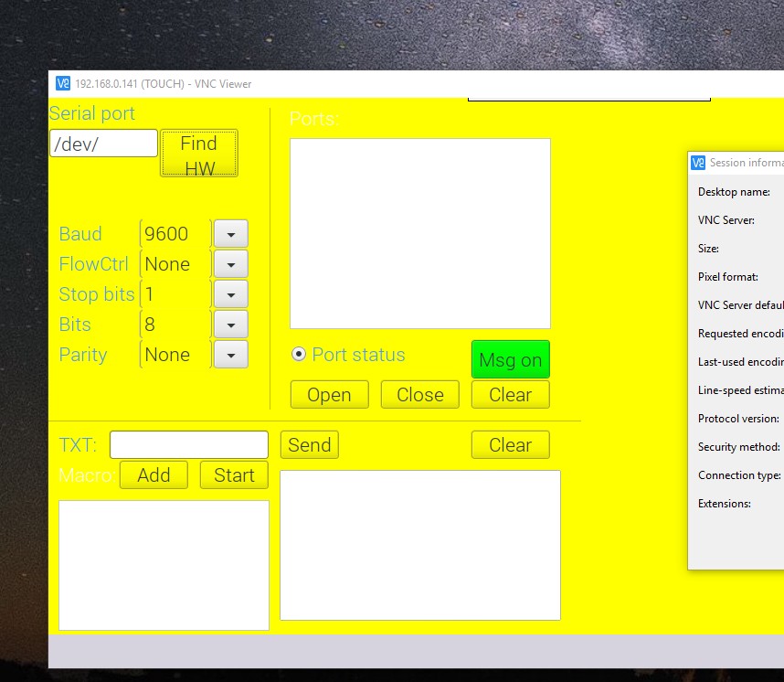This screenshot has height=682, width=784.
Task: Add a macro with the Add button
Action: [x=154, y=475]
